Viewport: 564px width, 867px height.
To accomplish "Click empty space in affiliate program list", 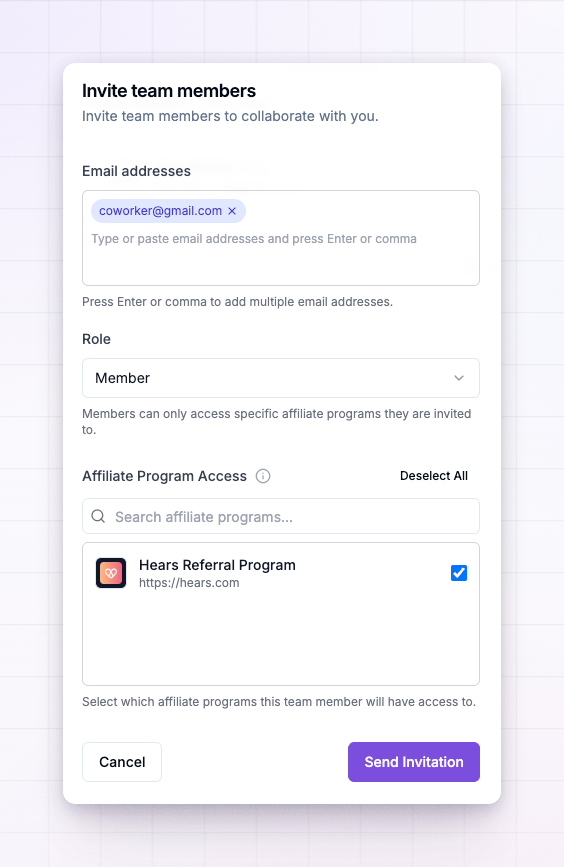I will point(281,641).
